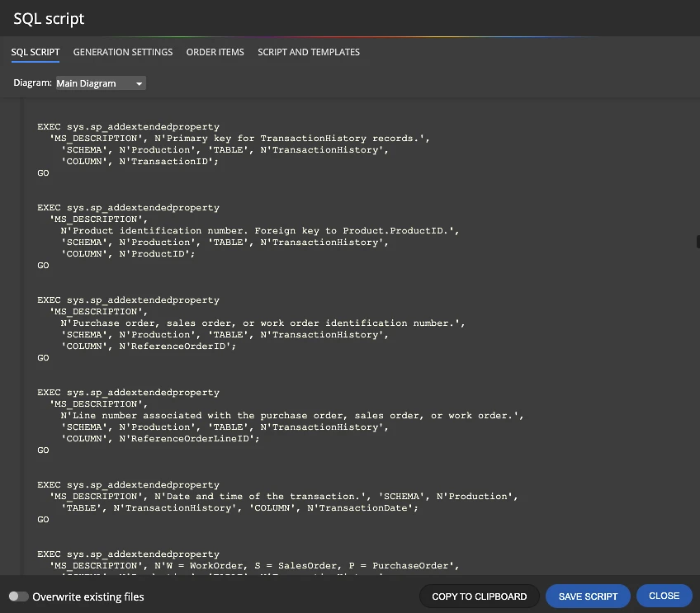Image resolution: width=700 pixels, height=613 pixels.
Task: Open the SCRIPT AND TEMPLATES tab
Action: pos(309,52)
